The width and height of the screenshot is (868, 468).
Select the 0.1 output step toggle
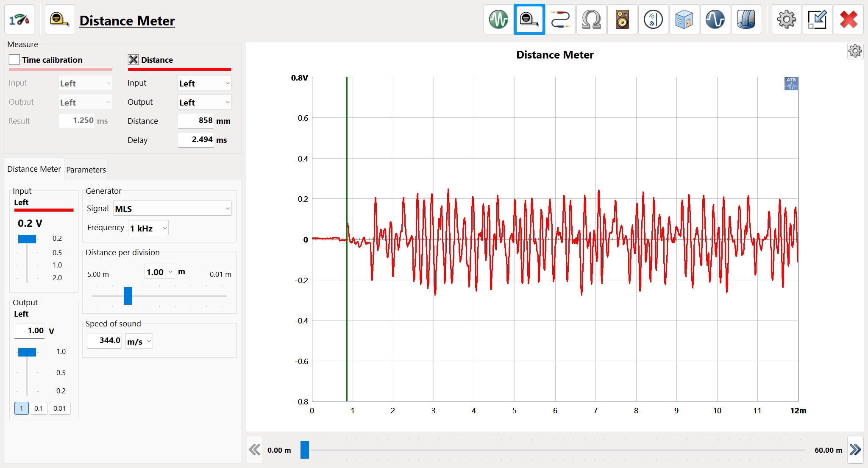(39, 408)
